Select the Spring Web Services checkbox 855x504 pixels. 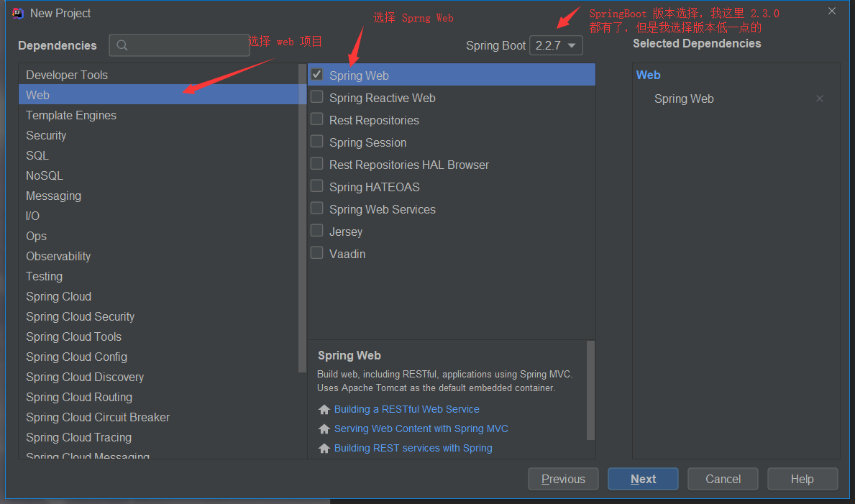coord(317,209)
